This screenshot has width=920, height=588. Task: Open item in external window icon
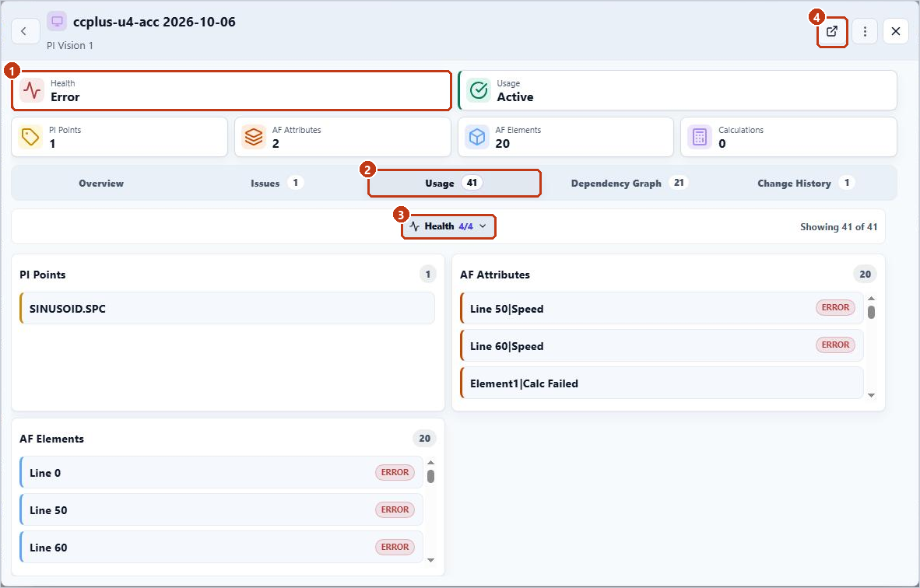(x=832, y=32)
